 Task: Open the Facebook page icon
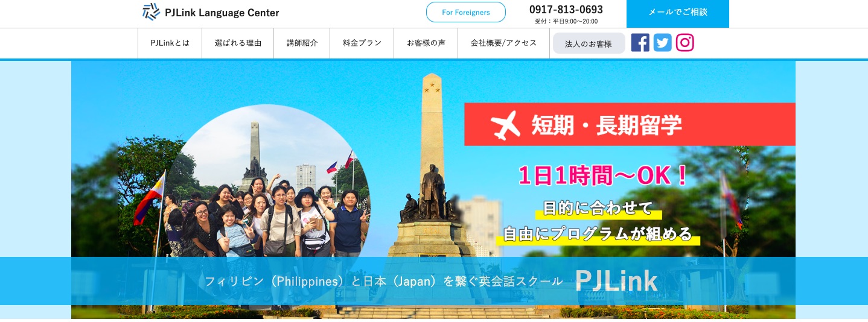click(640, 43)
